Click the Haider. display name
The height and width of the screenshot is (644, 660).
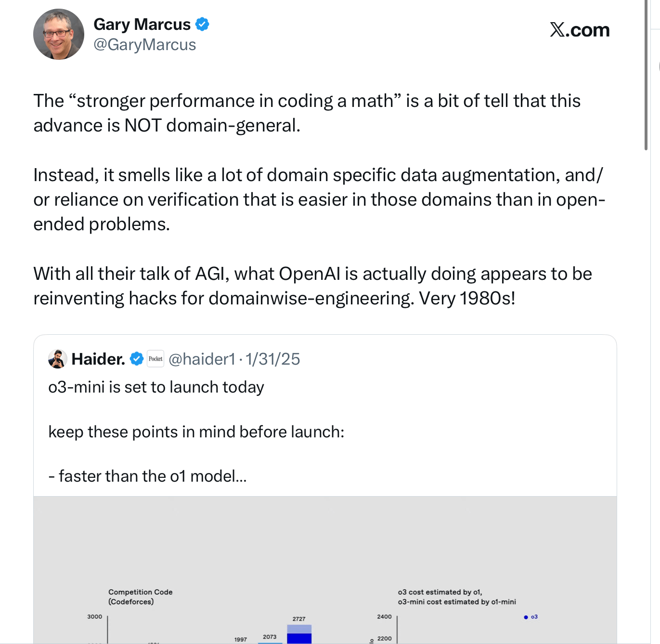pos(98,359)
